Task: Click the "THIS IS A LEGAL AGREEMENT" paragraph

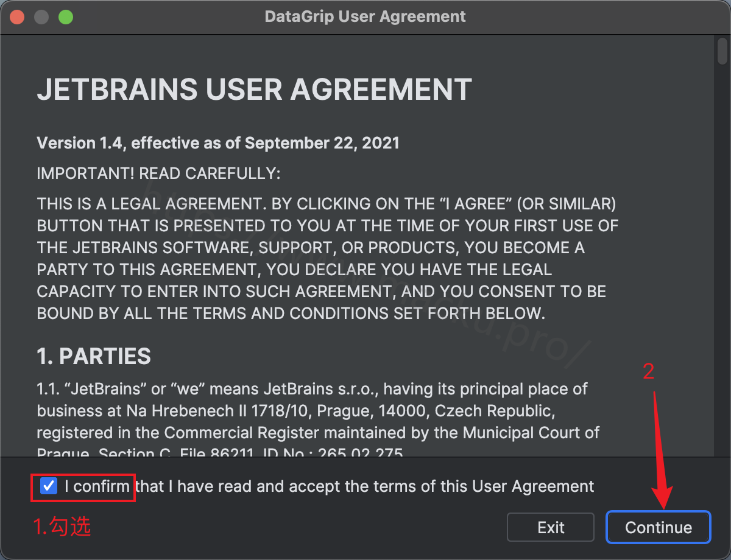Action: point(328,258)
